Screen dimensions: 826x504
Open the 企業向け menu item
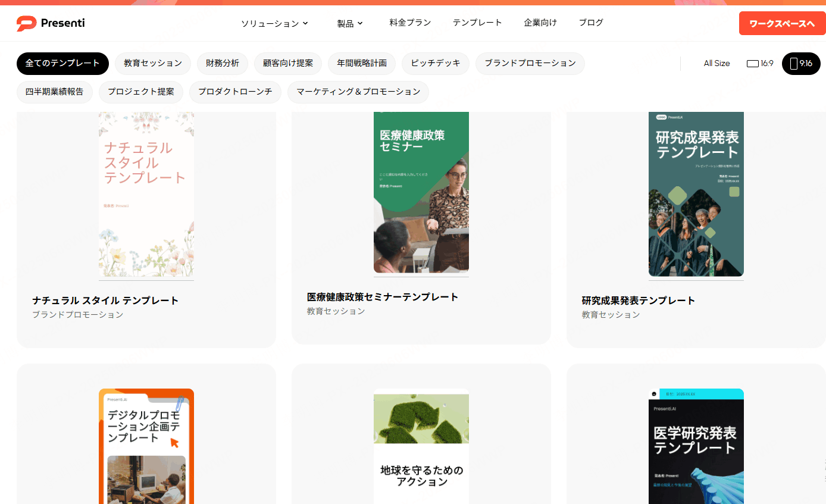(x=540, y=23)
